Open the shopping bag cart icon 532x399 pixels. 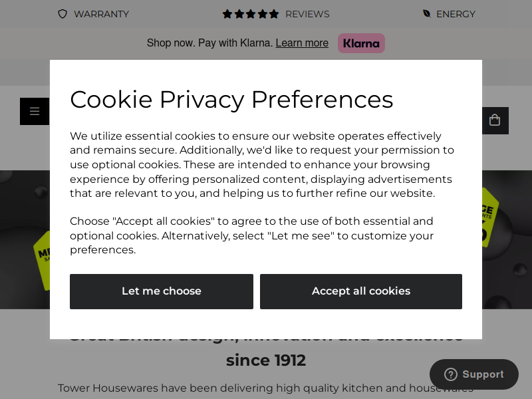pyautogui.click(x=495, y=120)
